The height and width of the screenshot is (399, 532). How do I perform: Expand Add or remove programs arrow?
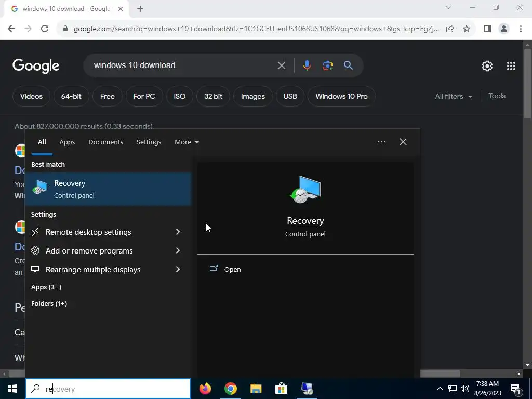pyautogui.click(x=178, y=250)
